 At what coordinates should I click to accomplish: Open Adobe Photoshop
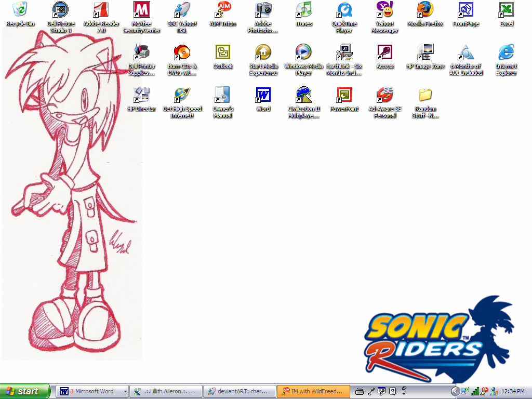pyautogui.click(x=263, y=10)
